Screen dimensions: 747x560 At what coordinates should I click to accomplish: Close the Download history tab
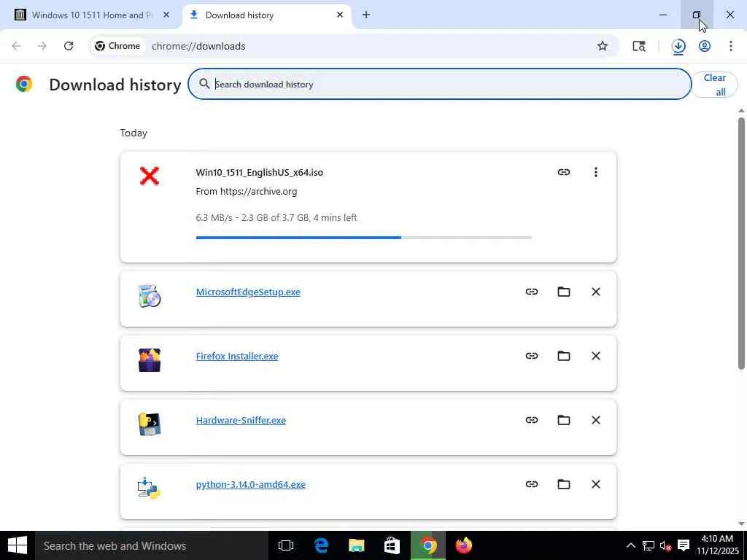click(x=340, y=15)
